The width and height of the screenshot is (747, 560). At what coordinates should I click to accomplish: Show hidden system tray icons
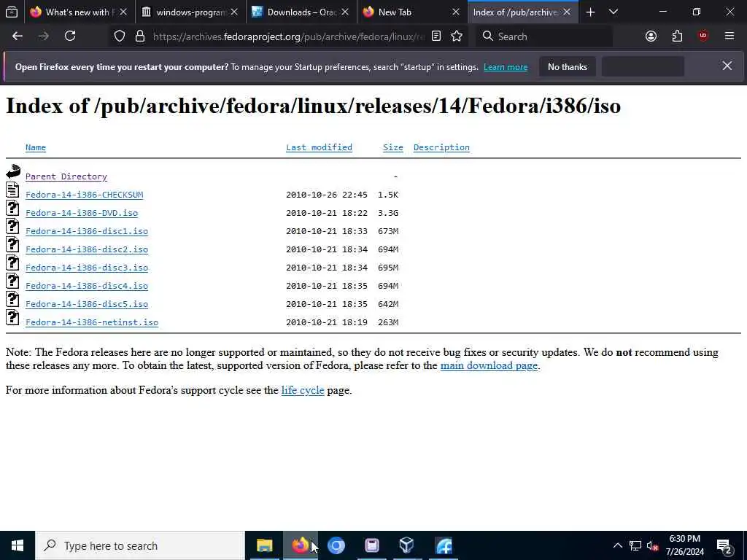[x=617, y=545]
